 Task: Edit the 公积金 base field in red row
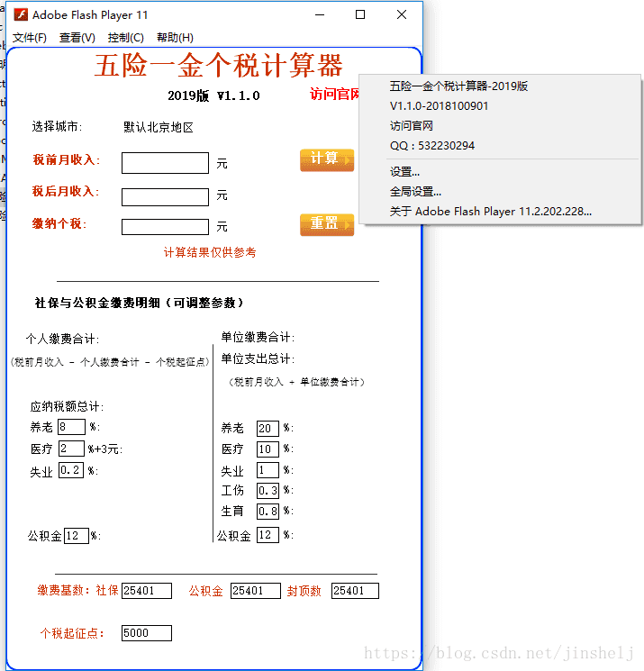pyautogui.click(x=256, y=591)
